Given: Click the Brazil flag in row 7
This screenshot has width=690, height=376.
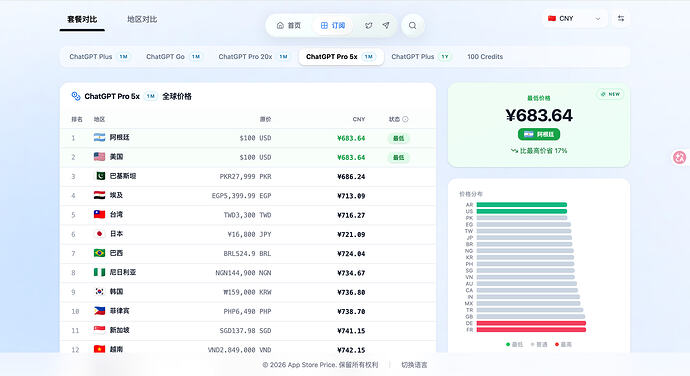Looking at the screenshot, I should click(99, 253).
